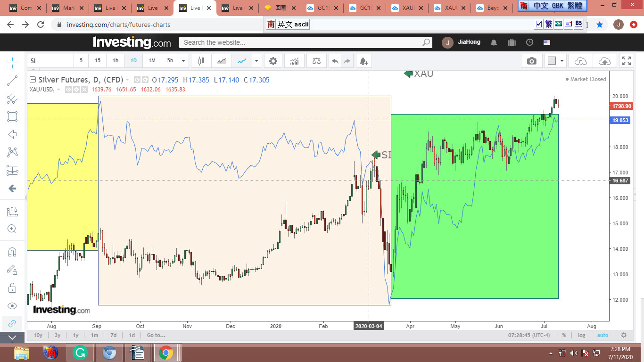Set the date range to 1y
Viewport: 644px width, 362px height.
click(x=75, y=335)
